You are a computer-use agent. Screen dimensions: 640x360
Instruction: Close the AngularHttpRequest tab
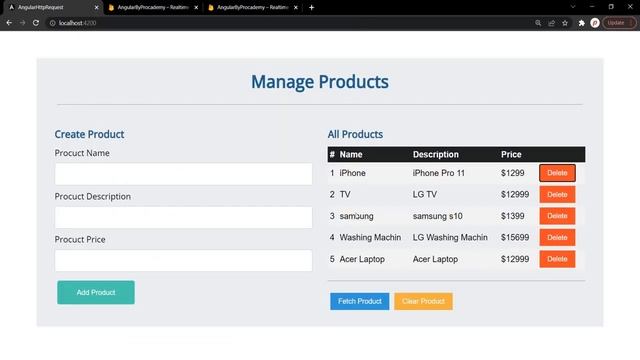click(x=96, y=7)
